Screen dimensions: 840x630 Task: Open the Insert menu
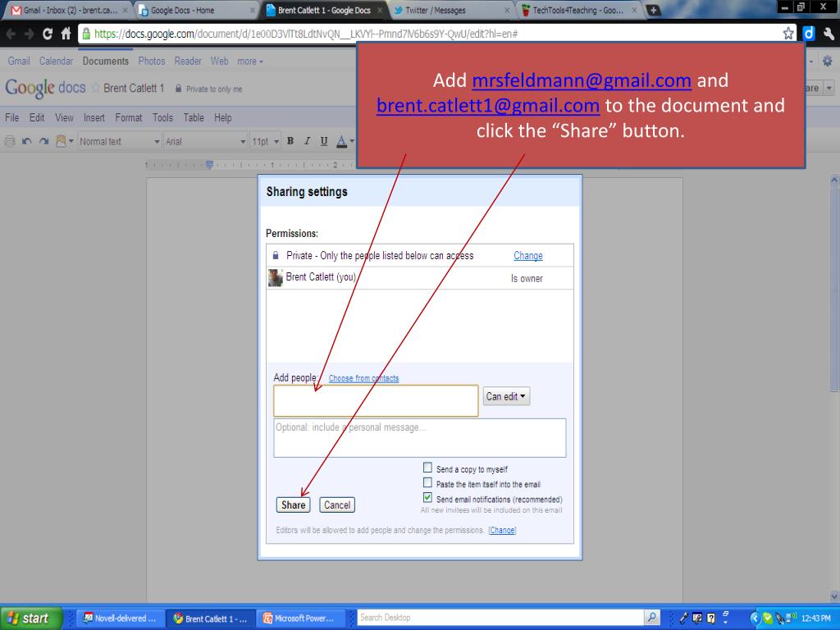[94, 117]
